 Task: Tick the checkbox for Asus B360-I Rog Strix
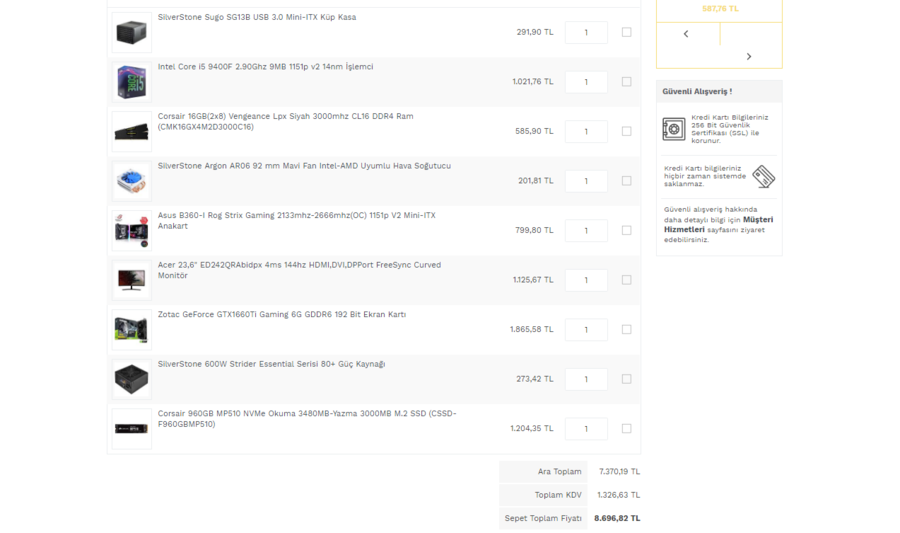point(626,230)
